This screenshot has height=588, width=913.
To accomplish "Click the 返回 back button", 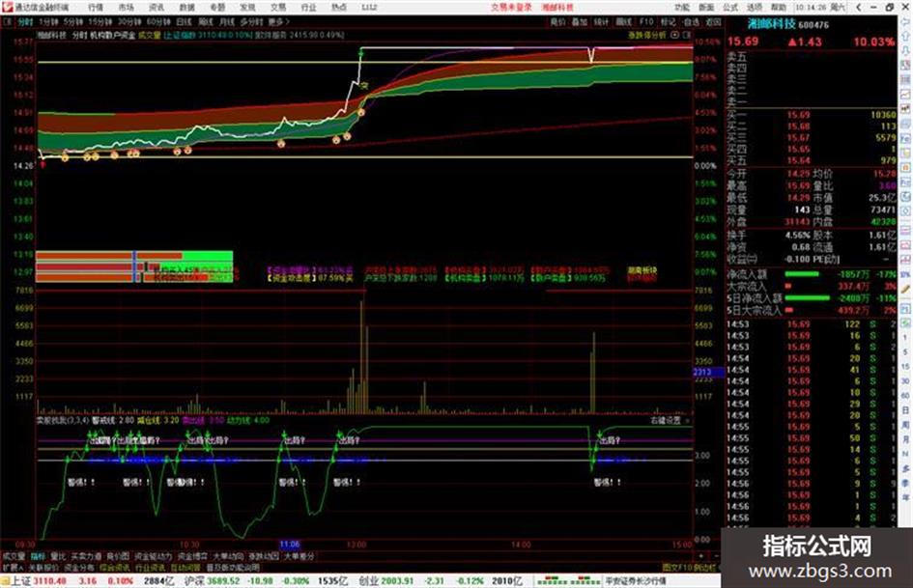I will click(x=713, y=21).
